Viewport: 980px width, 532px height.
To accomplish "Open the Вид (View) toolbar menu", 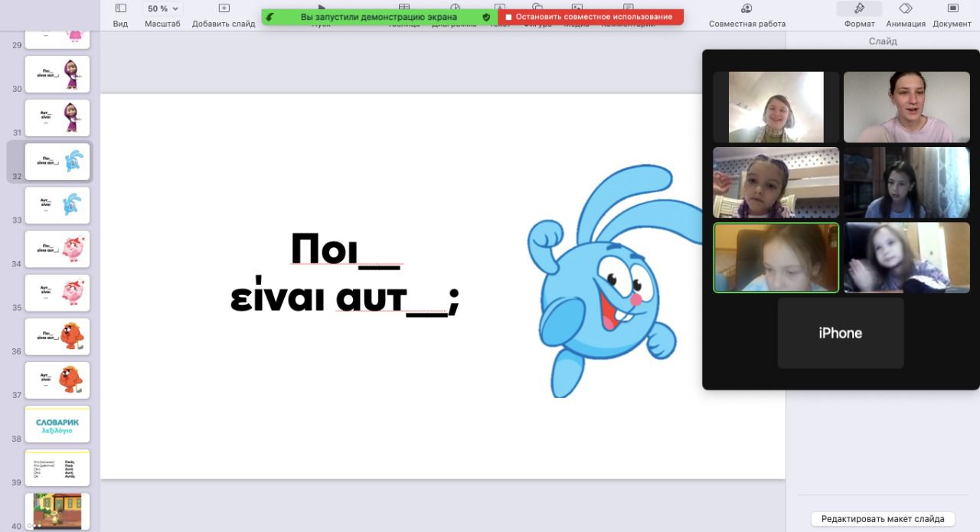I will (120, 15).
